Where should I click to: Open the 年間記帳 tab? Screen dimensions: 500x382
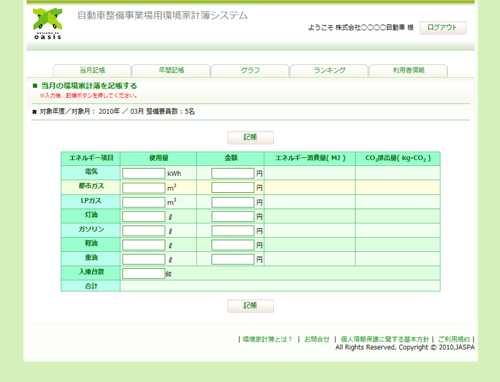click(171, 70)
